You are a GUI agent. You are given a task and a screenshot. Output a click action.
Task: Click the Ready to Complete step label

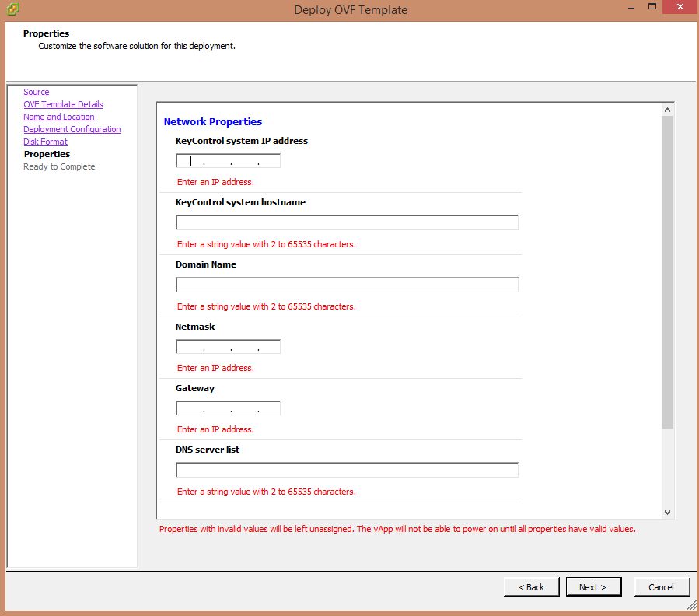[59, 166]
